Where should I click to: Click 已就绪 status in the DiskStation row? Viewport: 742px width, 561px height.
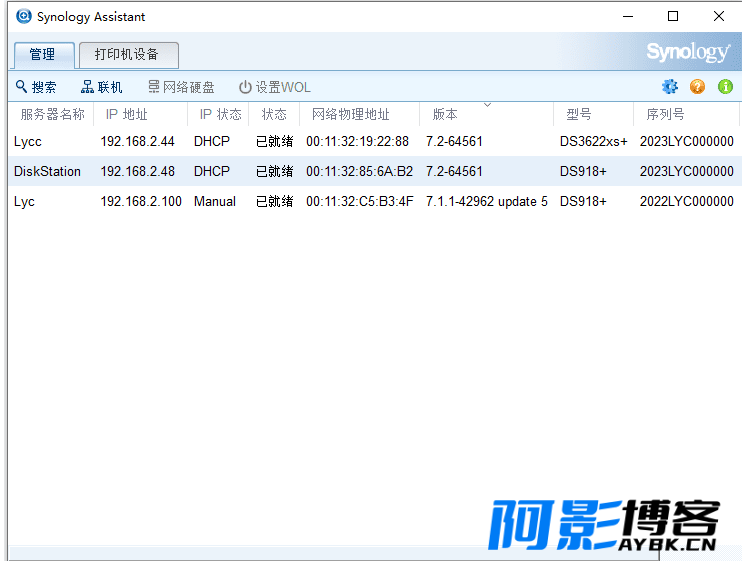tap(274, 171)
